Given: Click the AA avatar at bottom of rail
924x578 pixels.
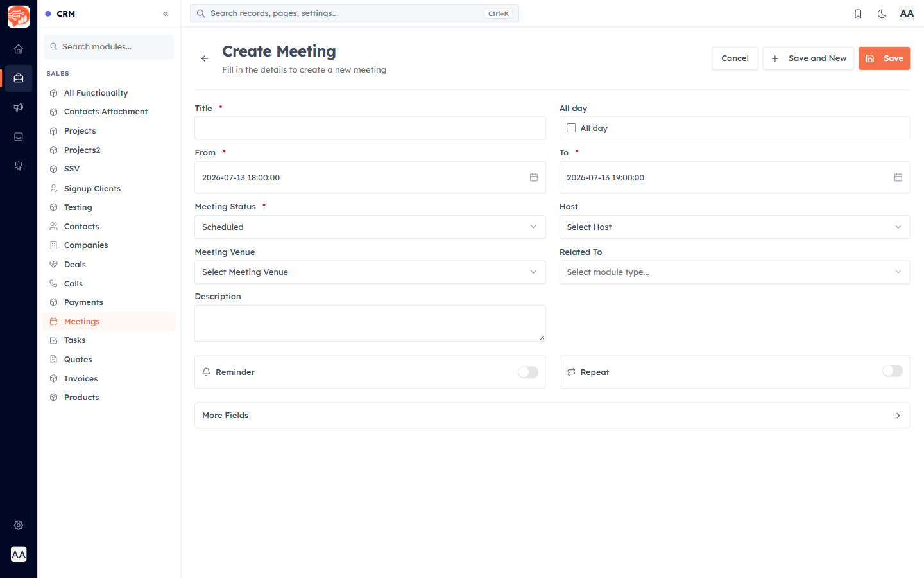Looking at the screenshot, I should click(x=19, y=554).
